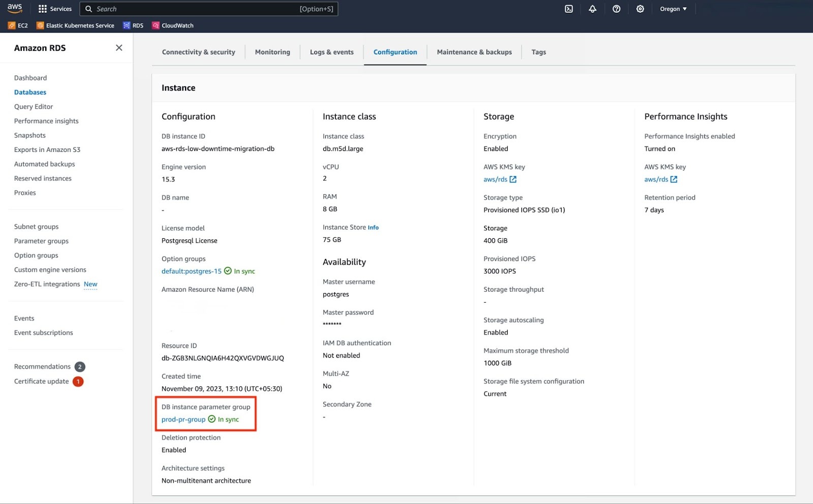
Task: Click the Instance Store Info link
Action: pos(373,228)
